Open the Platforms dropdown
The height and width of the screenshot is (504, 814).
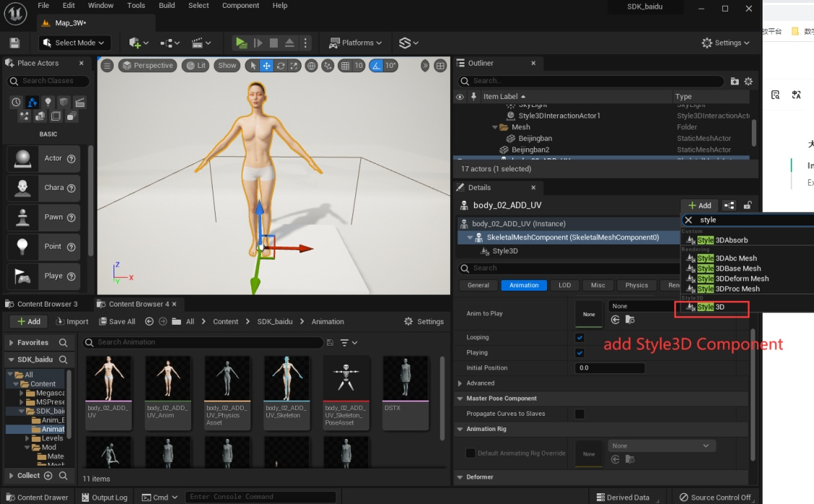click(355, 43)
